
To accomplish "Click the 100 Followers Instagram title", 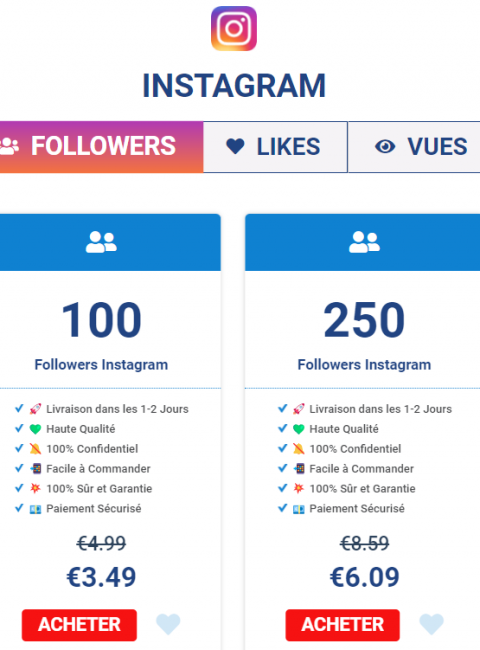I will tap(101, 365).
